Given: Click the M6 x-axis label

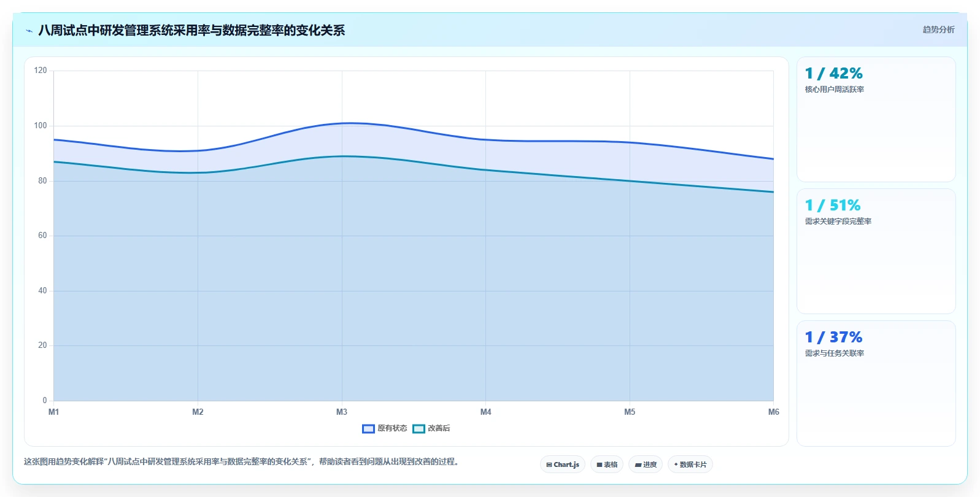Looking at the screenshot, I should 773,412.
